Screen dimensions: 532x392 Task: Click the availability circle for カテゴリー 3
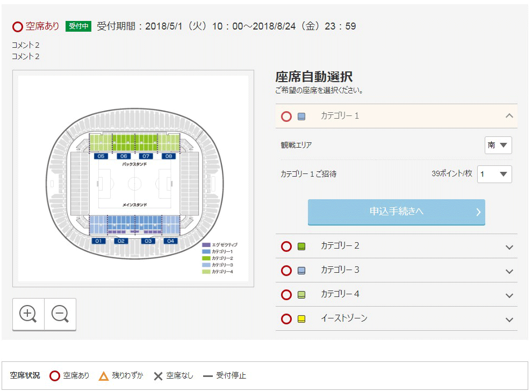(286, 271)
